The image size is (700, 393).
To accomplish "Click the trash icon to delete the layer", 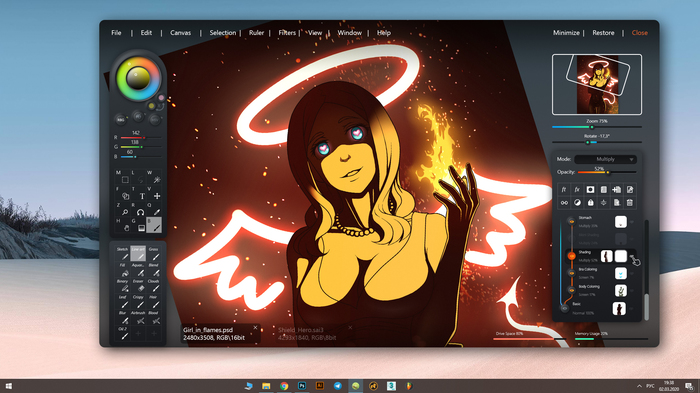I will [x=629, y=203].
